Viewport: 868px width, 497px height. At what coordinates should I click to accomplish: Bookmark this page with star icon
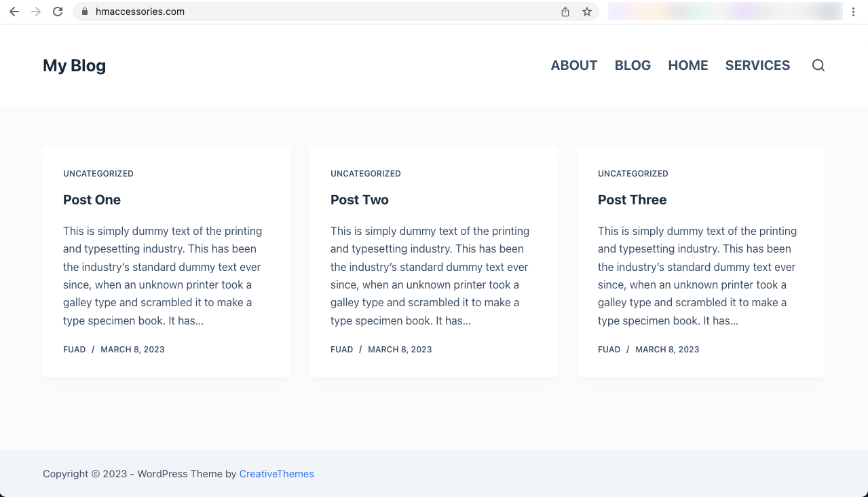tap(587, 12)
